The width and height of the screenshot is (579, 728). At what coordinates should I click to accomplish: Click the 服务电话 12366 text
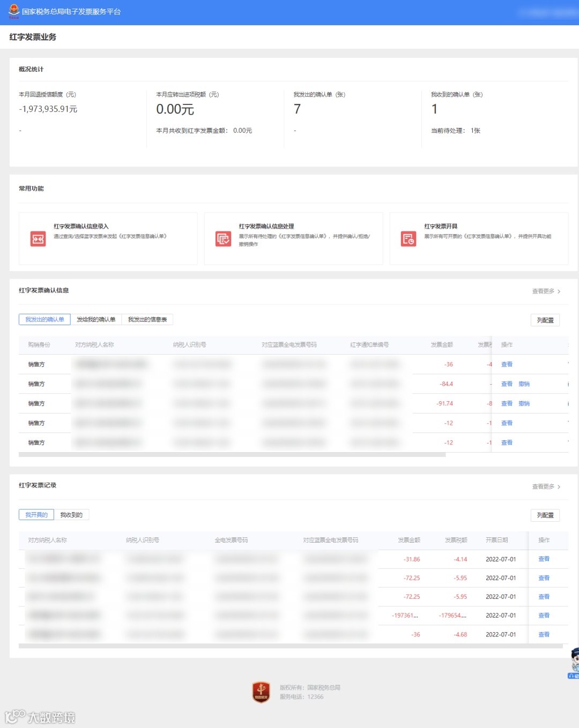pos(301,697)
